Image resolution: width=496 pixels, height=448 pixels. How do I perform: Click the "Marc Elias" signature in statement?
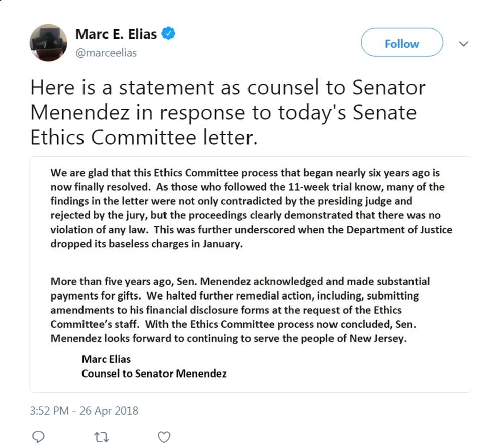(106, 359)
